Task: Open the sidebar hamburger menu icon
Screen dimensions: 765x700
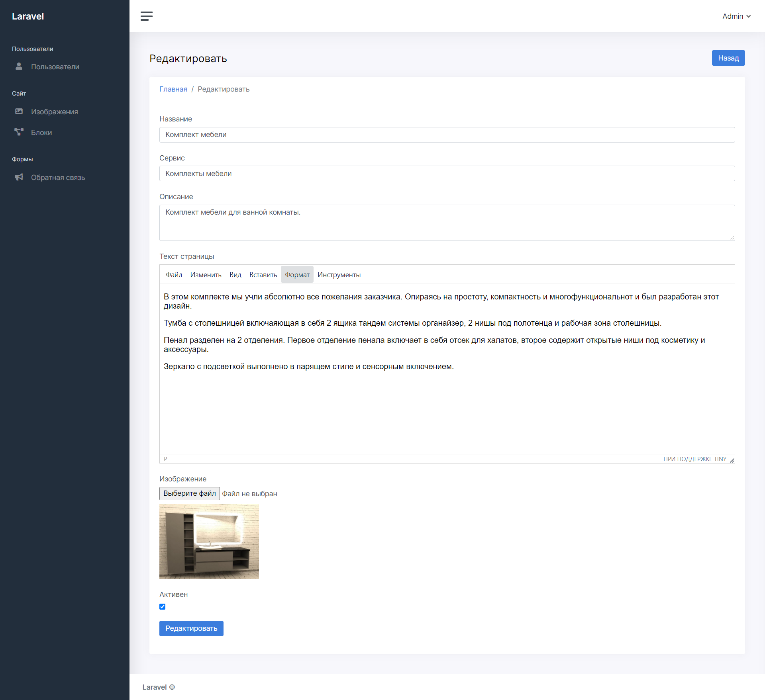Action: [146, 16]
